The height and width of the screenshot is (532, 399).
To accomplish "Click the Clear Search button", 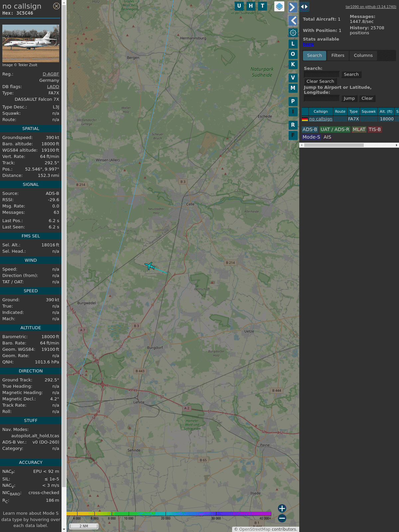I will [x=320, y=81].
